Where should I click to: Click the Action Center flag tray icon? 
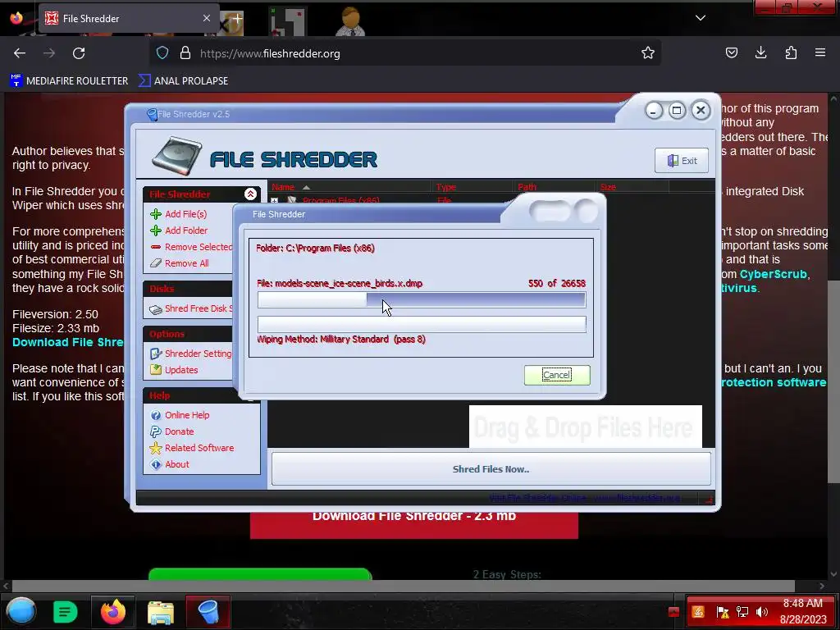(723, 612)
